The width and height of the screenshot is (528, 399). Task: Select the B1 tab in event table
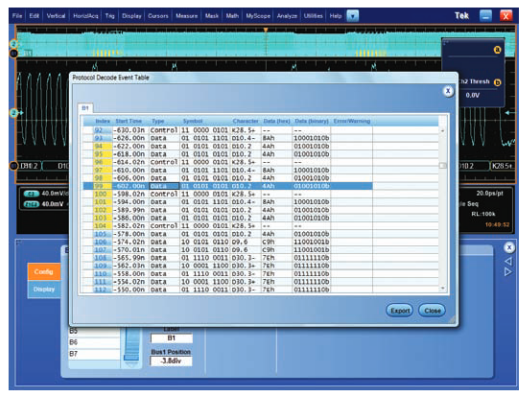pos(86,108)
